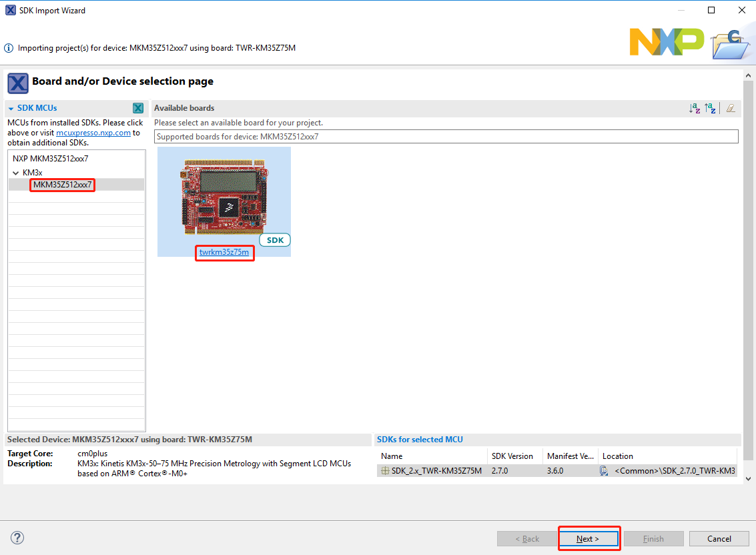
Task: Click the SDK Version column header
Action: click(x=512, y=456)
